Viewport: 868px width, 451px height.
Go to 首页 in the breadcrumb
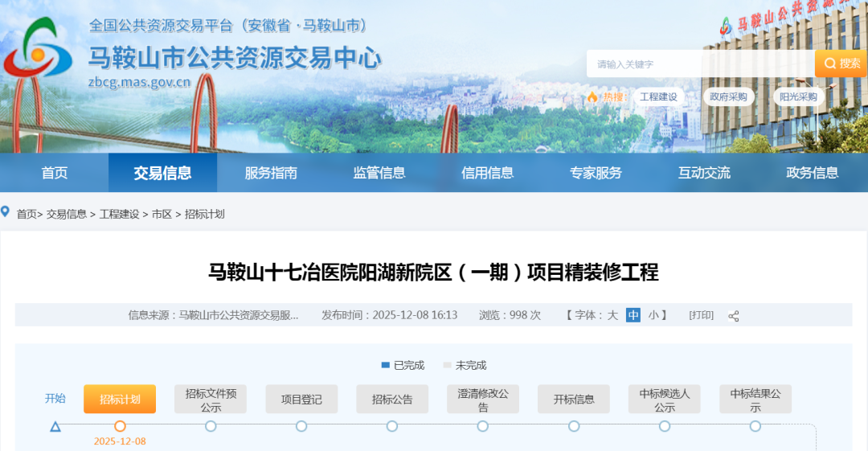point(27,215)
